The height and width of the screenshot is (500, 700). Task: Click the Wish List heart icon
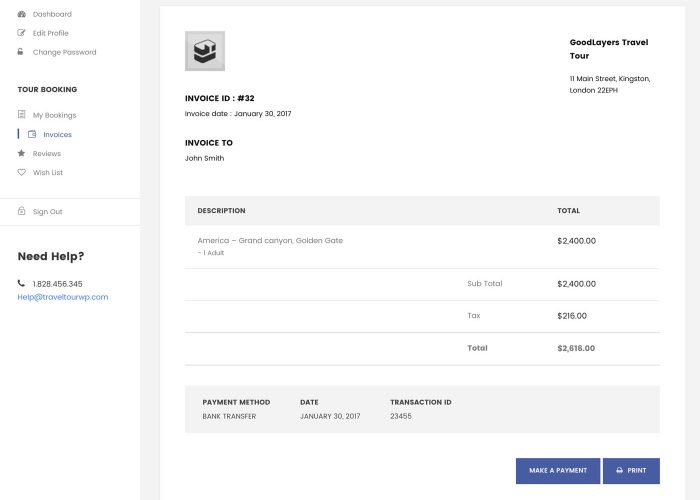tap(21, 172)
